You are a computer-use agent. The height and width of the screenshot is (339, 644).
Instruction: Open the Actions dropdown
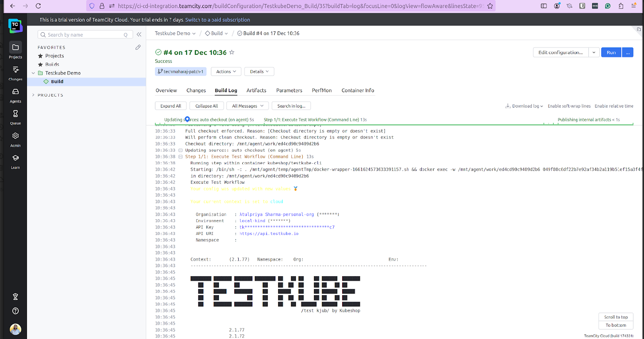point(226,72)
